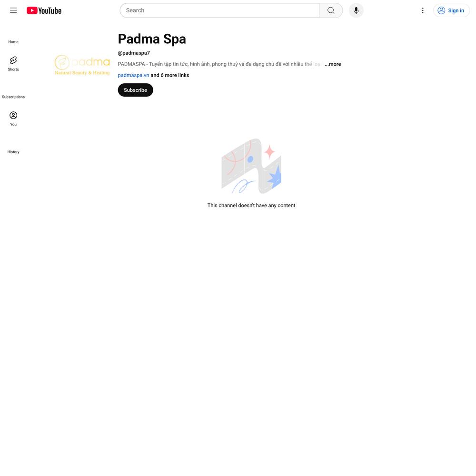Viewport: 476px width, 476px height.
Task: Open the You sidebar icon
Action: tap(13, 119)
